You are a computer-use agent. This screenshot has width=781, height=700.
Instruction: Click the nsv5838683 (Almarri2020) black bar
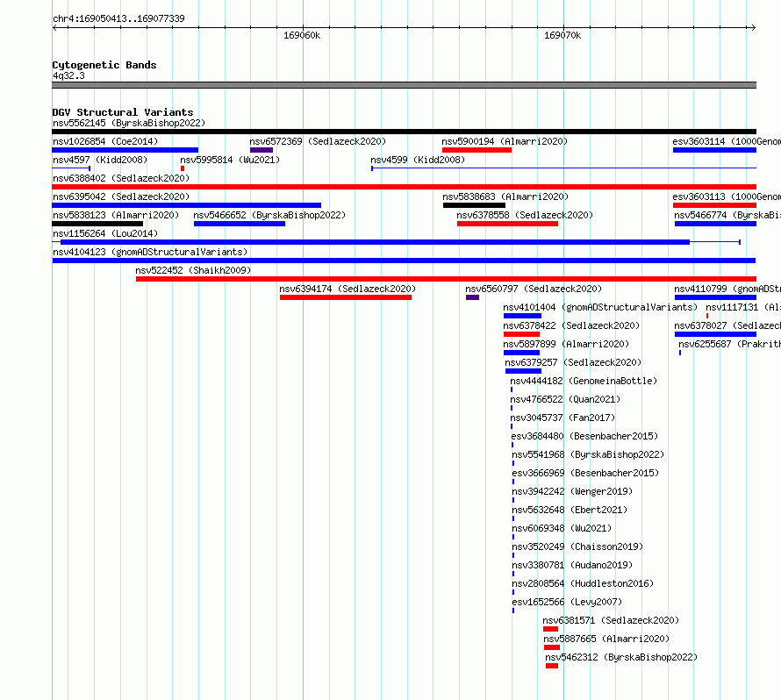(x=474, y=205)
